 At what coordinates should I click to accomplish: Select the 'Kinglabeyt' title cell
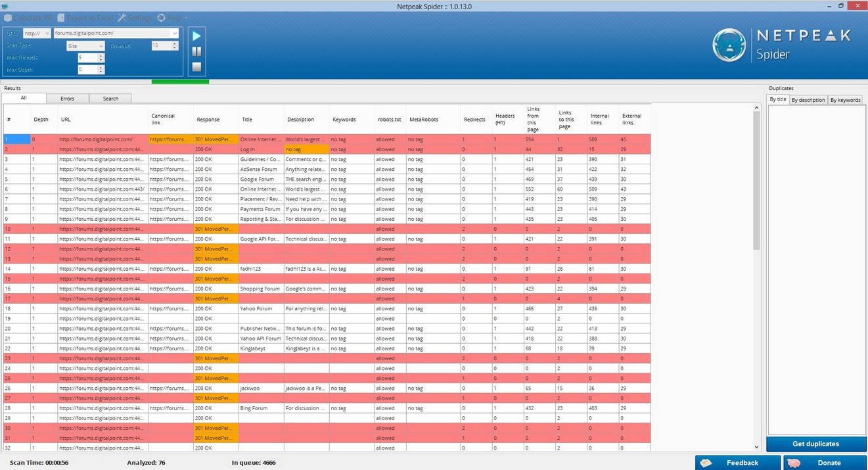tap(261, 348)
